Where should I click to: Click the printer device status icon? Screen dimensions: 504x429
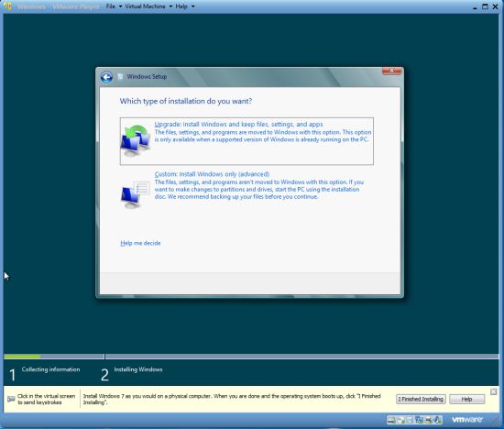(x=428, y=420)
